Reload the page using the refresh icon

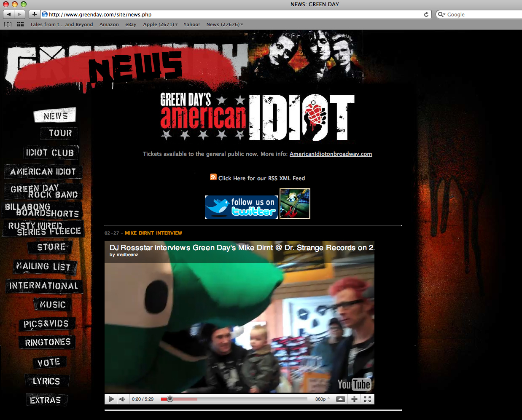(x=426, y=14)
